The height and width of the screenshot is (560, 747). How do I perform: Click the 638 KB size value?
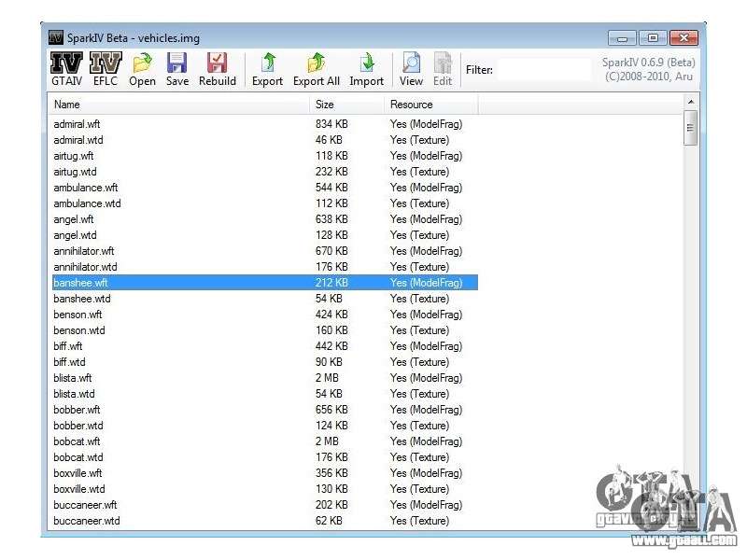(331, 219)
